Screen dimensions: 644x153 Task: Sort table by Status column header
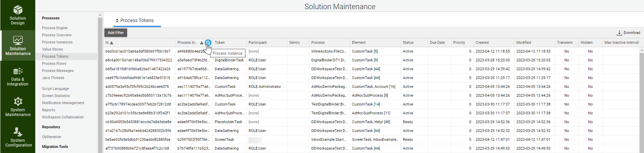408,43
